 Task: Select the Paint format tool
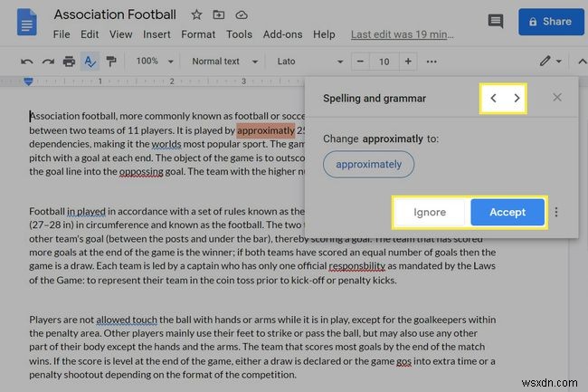pyautogui.click(x=111, y=62)
